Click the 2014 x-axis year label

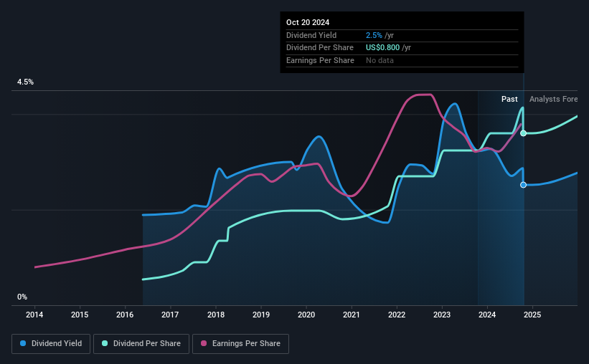click(x=35, y=315)
